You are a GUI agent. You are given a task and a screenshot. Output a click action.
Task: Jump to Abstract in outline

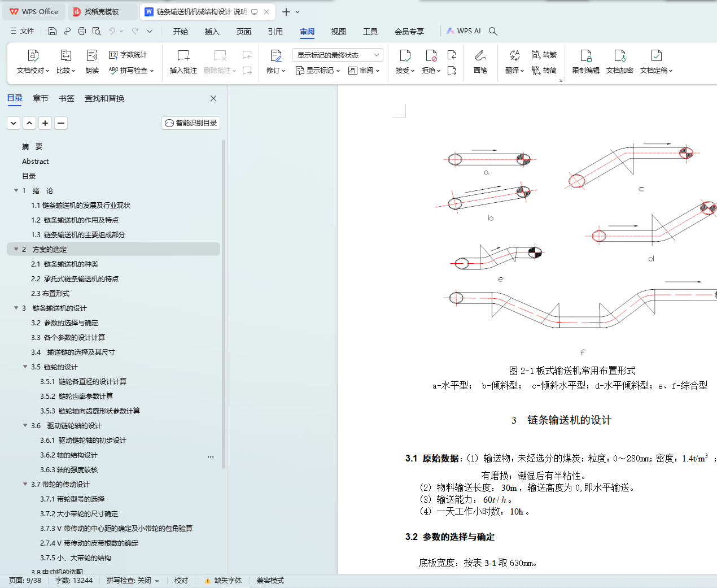point(36,161)
